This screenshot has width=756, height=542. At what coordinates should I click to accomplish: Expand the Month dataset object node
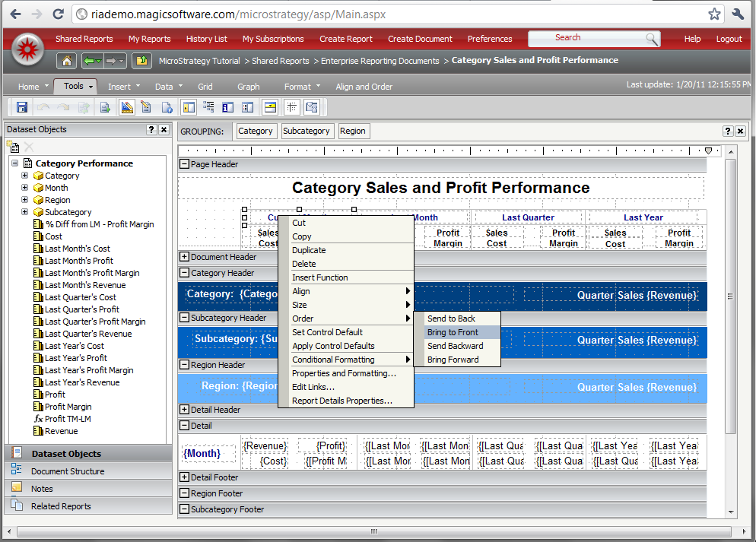(24, 187)
